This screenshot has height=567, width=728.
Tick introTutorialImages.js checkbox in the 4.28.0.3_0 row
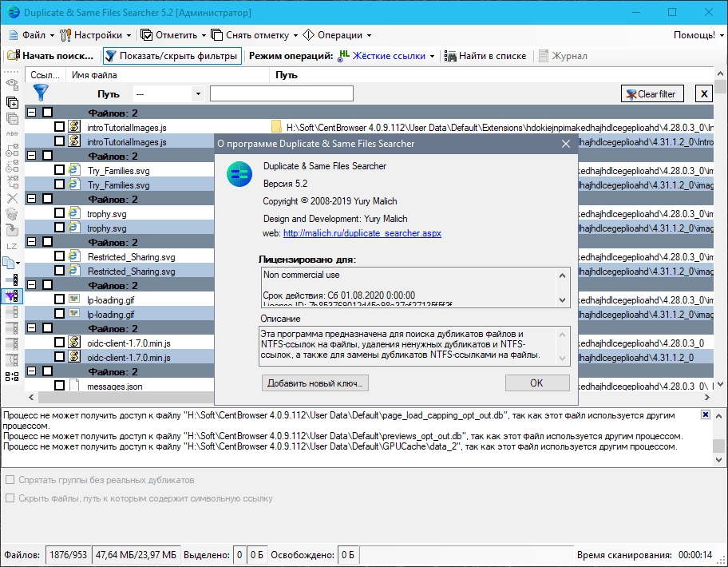tap(59, 126)
